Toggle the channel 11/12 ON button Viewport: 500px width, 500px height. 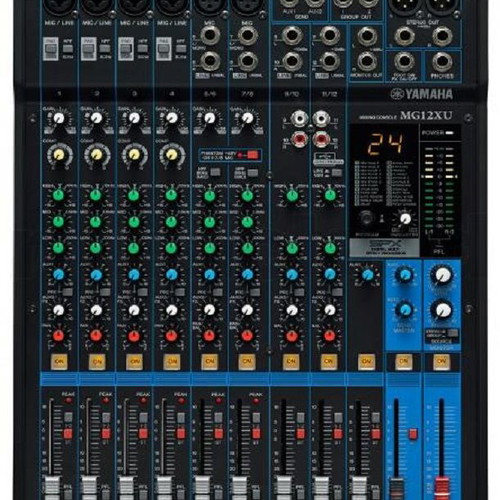coord(329,362)
